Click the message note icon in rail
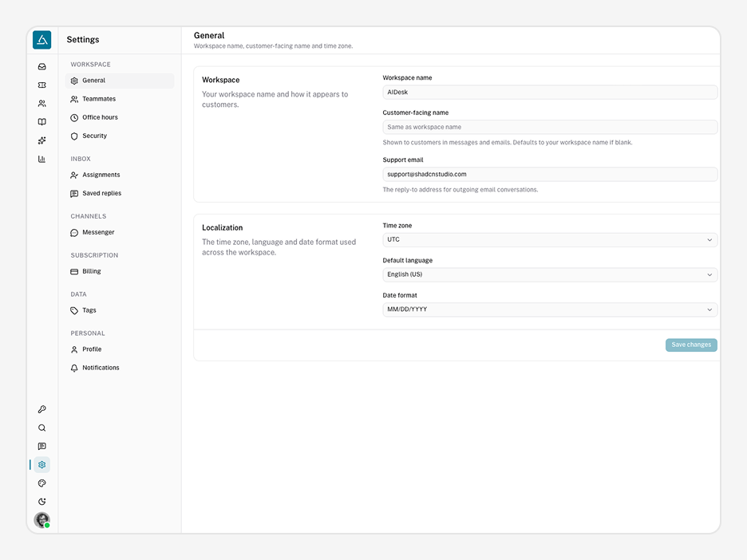 point(42,446)
